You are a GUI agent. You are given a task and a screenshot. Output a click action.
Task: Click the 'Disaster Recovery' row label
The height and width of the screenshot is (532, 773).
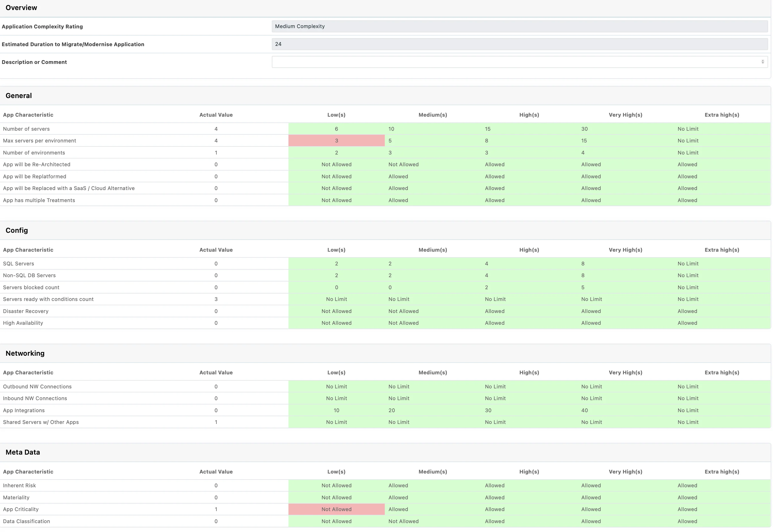point(26,311)
